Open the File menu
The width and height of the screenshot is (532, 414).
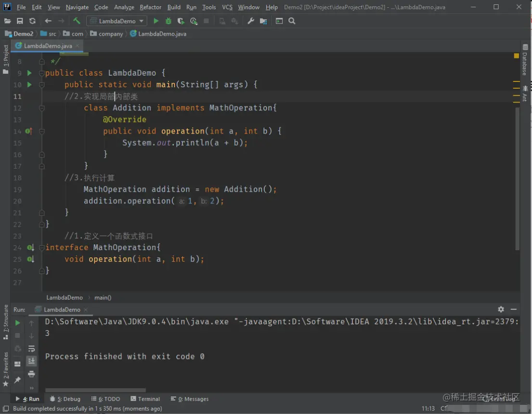pyautogui.click(x=21, y=7)
